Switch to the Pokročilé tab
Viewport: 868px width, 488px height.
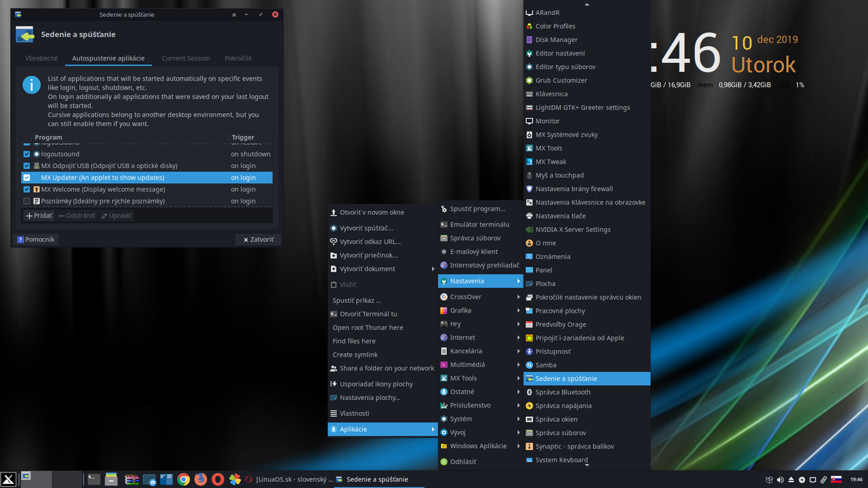pyautogui.click(x=238, y=58)
